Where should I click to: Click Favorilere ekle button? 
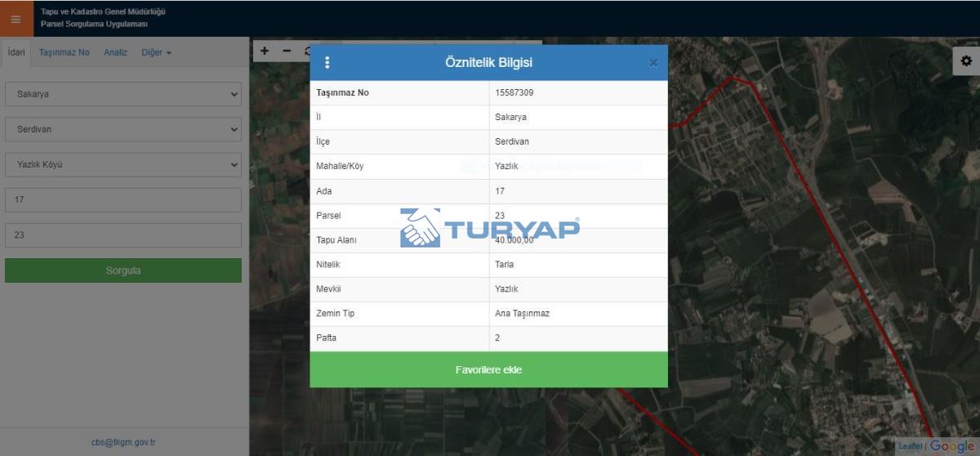tap(488, 370)
